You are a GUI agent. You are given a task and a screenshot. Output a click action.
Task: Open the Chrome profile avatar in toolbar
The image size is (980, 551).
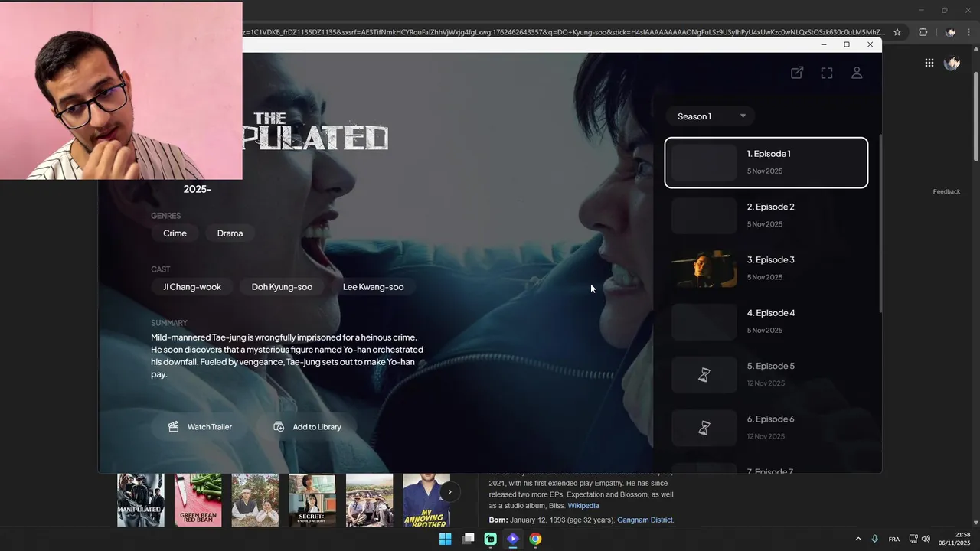[950, 32]
